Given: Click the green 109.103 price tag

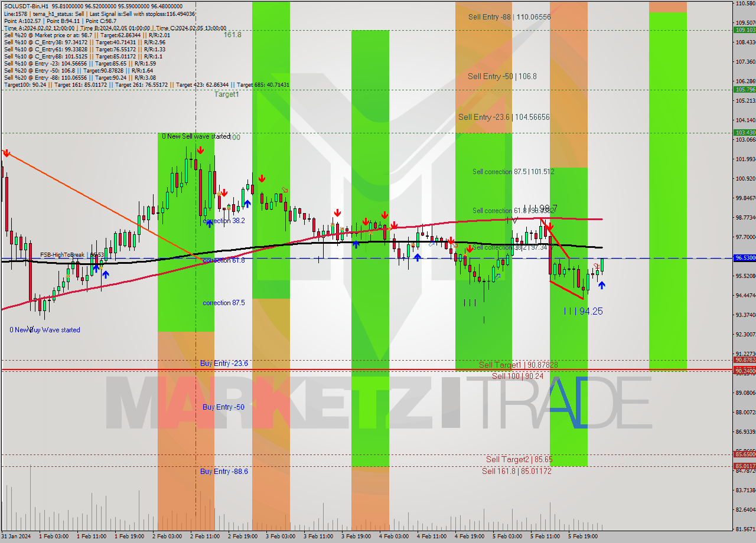Looking at the screenshot, I should pos(744,30).
